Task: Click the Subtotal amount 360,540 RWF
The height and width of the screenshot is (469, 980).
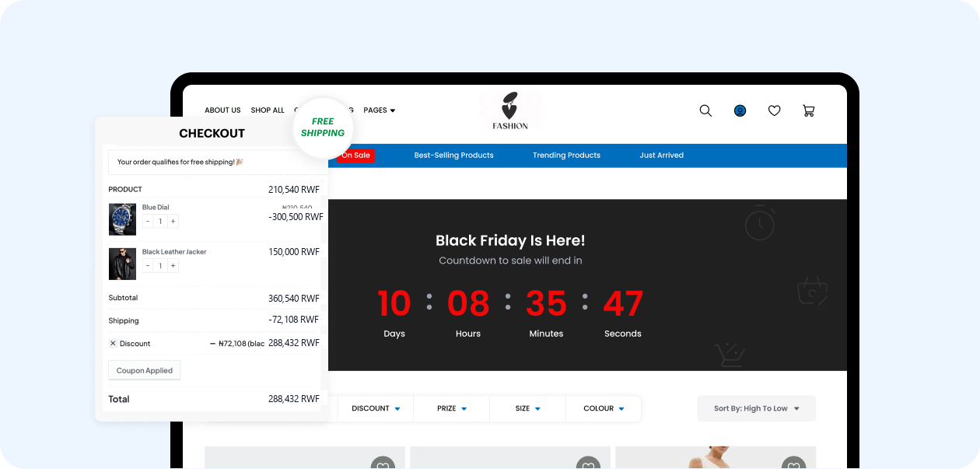Action: pyautogui.click(x=294, y=299)
